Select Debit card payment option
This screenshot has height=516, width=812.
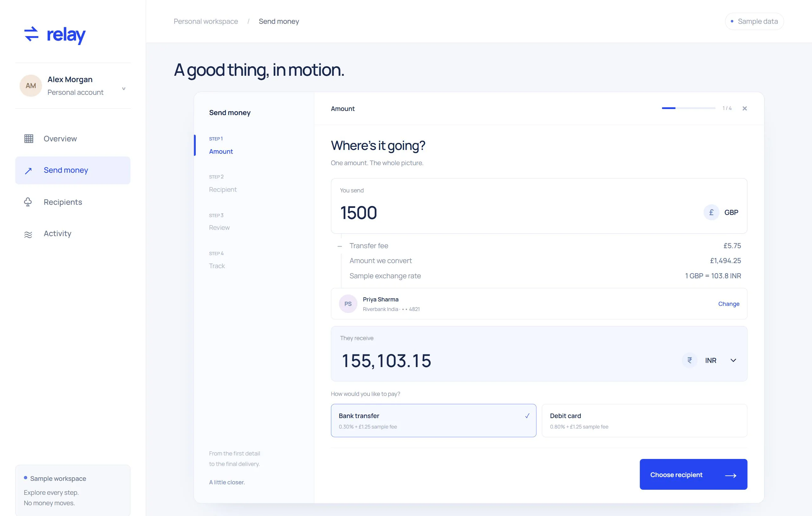tap(645, 420)
